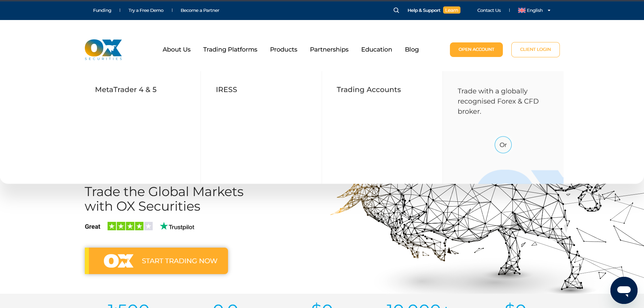Viewport: 644px width, 308px height.
Task: Select the IRESS submenu item
Action: (x=226, y=90)
